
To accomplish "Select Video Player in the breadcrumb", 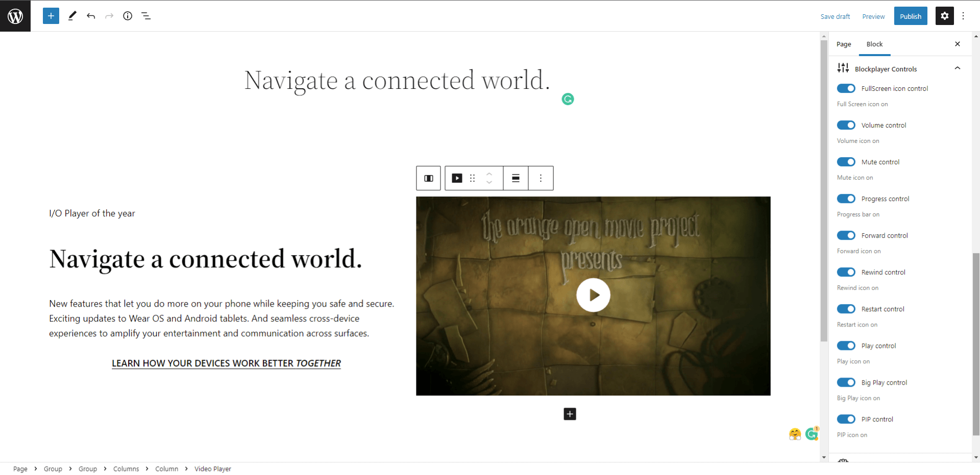I will [213, 469].
